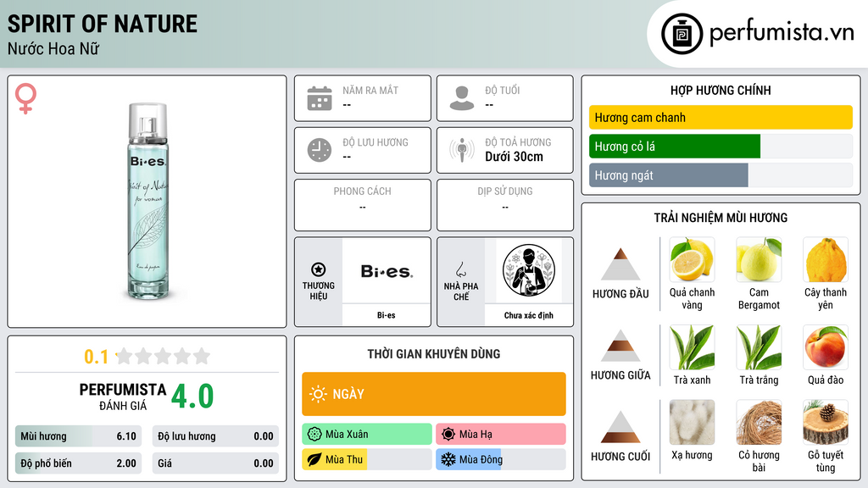Viewport: 868px width, 488px height.
Task: Click the sillage icon beside Độ toả hương
Action: (462, 150)
